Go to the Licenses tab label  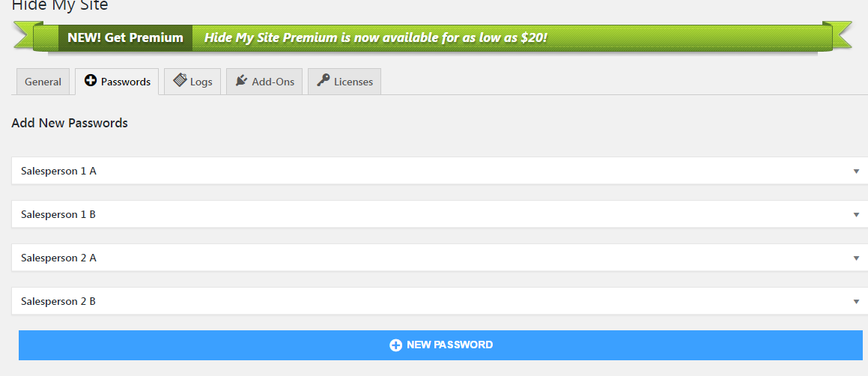pos(353,82)
